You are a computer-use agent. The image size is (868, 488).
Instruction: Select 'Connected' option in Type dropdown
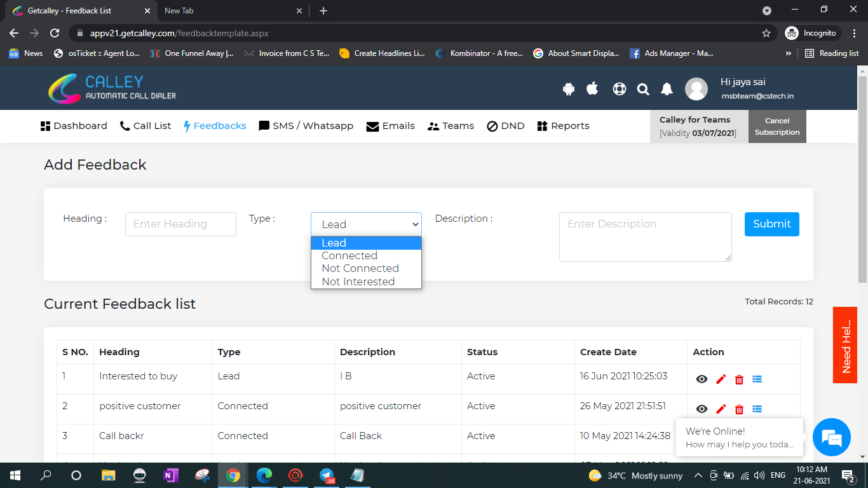(366, 255)
